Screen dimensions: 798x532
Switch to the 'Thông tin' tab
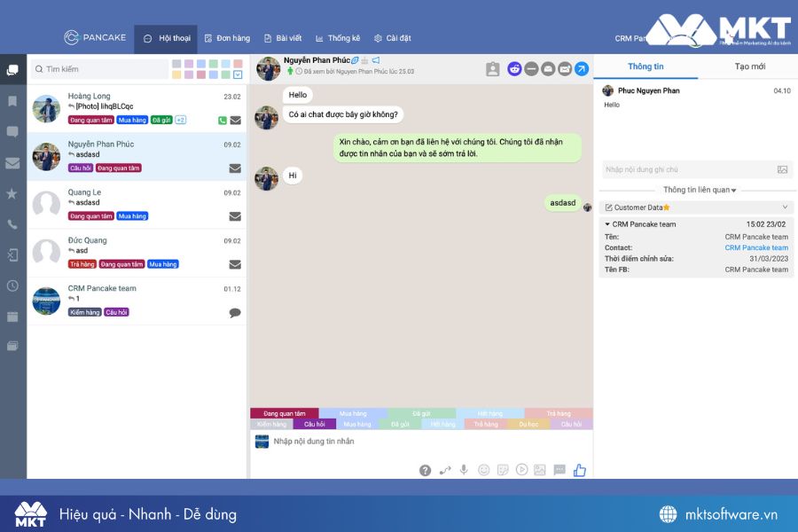(x=645, y=66)
